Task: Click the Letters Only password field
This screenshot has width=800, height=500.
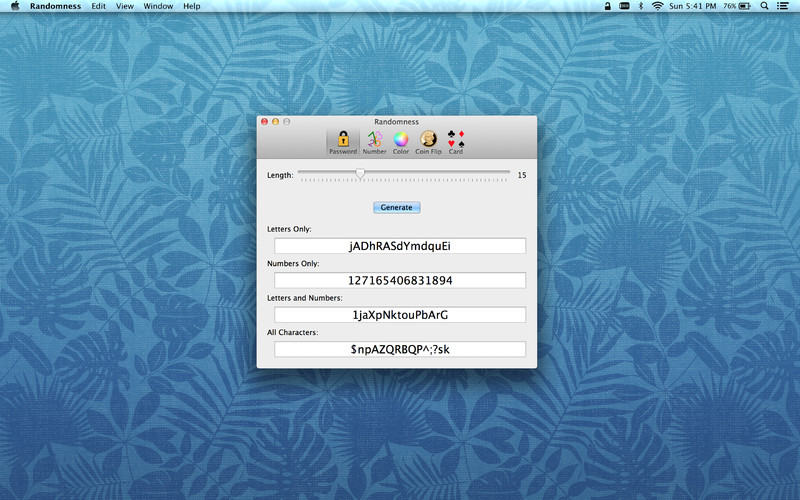Action: pos(400,246)
